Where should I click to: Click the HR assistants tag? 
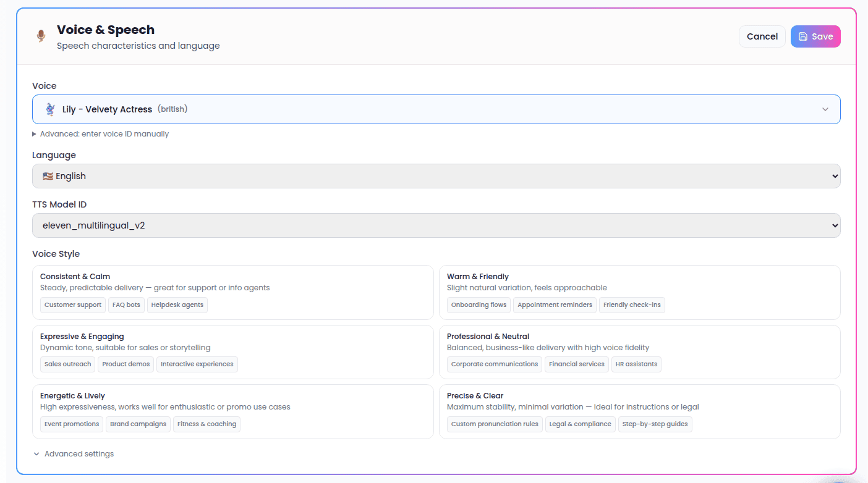coord(637,364)
